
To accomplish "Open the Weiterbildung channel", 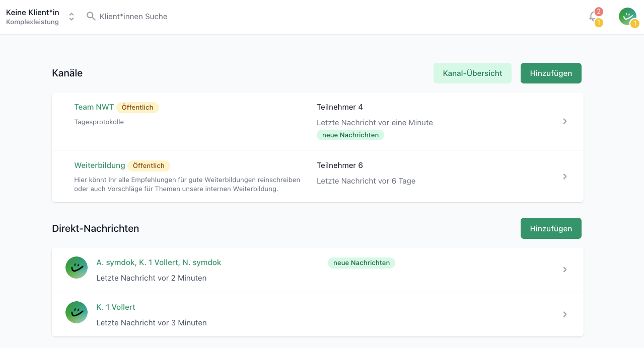I will [100, 165].
